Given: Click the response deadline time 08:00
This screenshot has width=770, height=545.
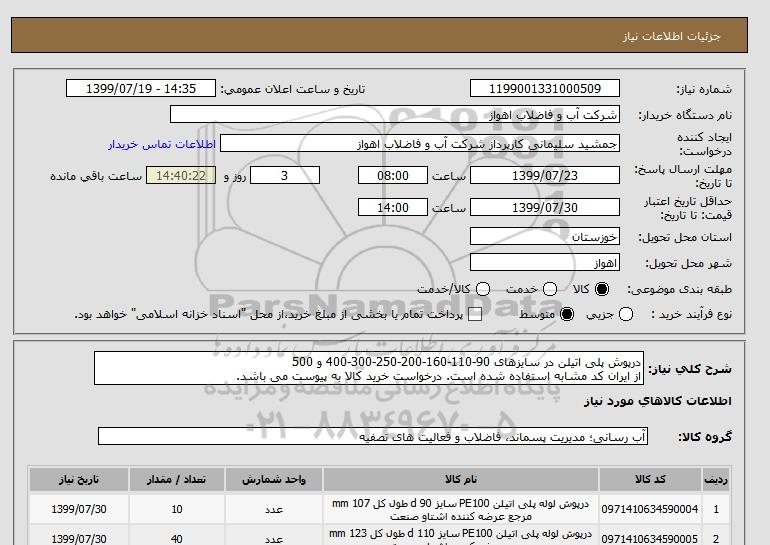Looking at the screenshot, I should click(393, 175).
